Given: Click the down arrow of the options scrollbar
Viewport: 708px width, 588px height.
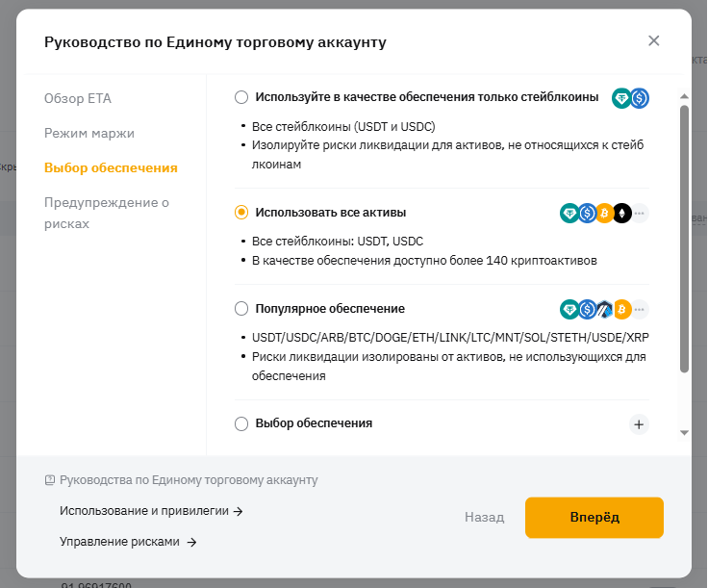Looking at the screenshot, I should pyautogui.click(x=684, y=433).
